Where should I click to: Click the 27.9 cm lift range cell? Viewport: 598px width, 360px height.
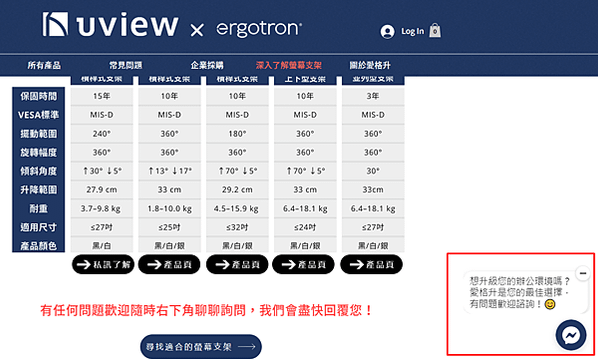(101, 190)
